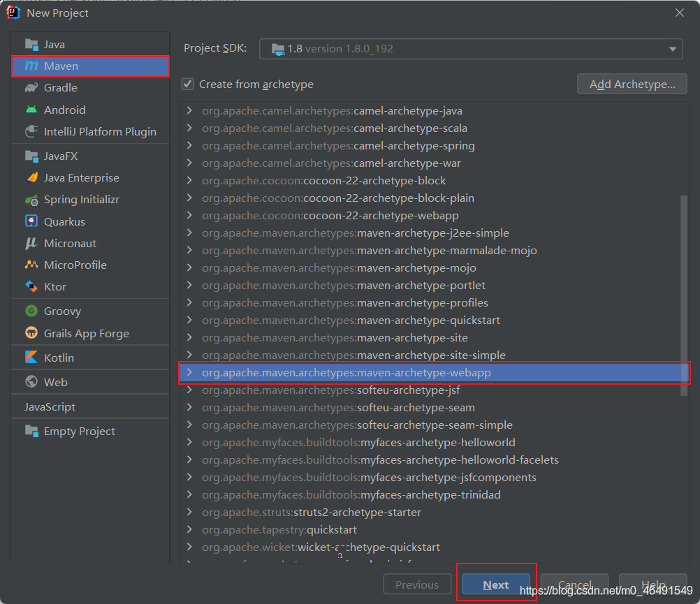Click the Maven 'm' icon
The width and height of the screenshot is (700, 604).
(31, 66)
